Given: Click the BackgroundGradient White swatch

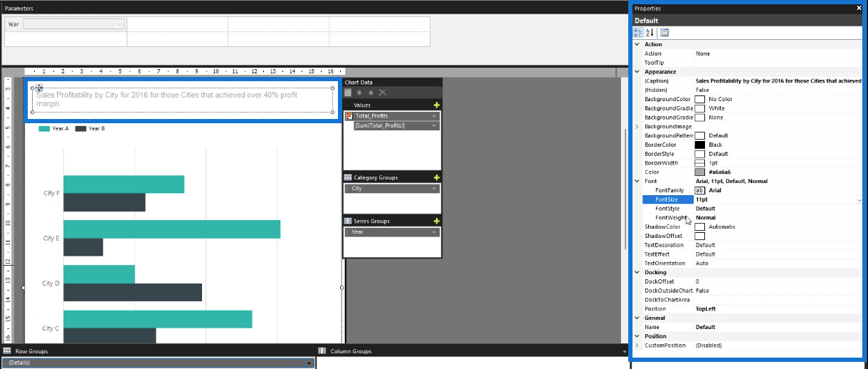Looking at the screenshot, I should (x=699, y=108).
